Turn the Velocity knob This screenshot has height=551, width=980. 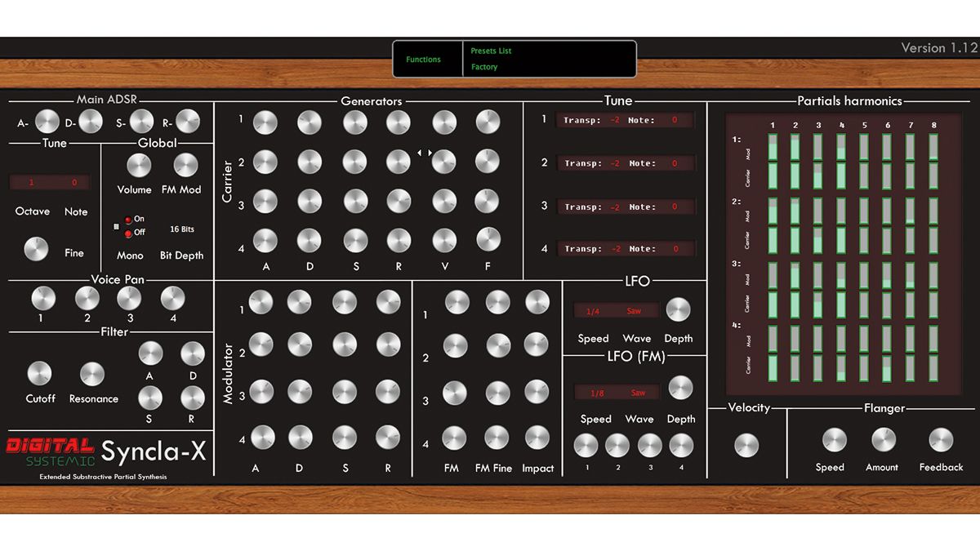click(x=747, y=445)
